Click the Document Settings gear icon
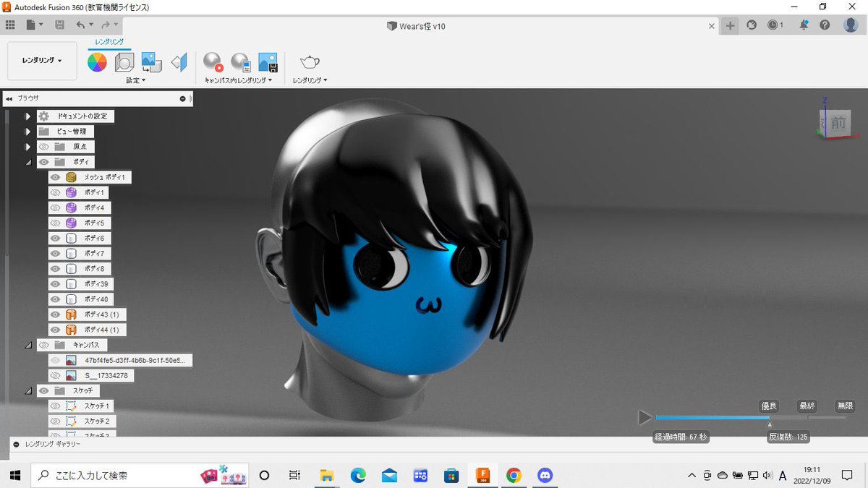 43,116
